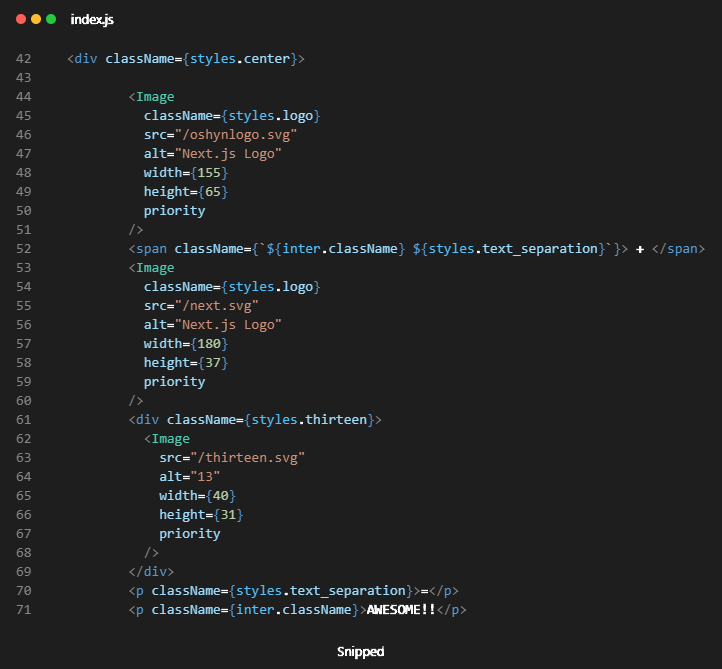The image size is (722, 669).
Task: Click 'styles.thirteen' on line 61
Action: click(309, 419)
